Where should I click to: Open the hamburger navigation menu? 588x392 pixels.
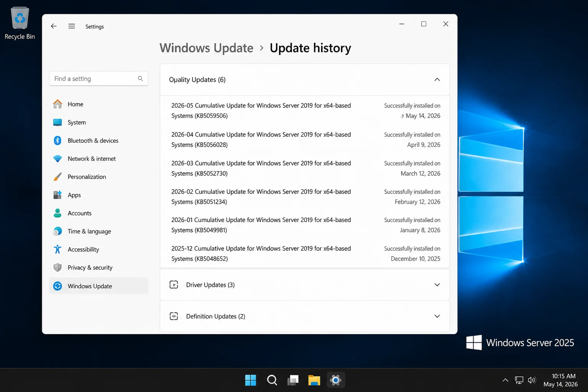pos(72,26)
